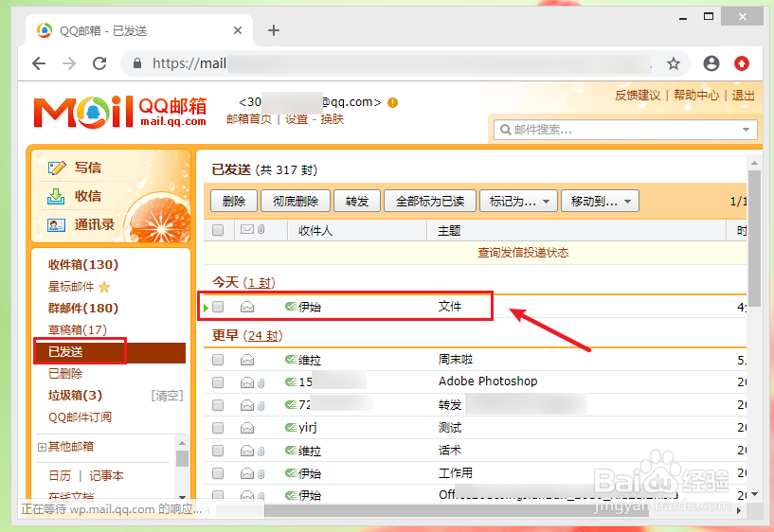The height and width of the screenshot is (532, 774).
Task: Click the envelope icon in 文件 row
Action: pos(247,307)
